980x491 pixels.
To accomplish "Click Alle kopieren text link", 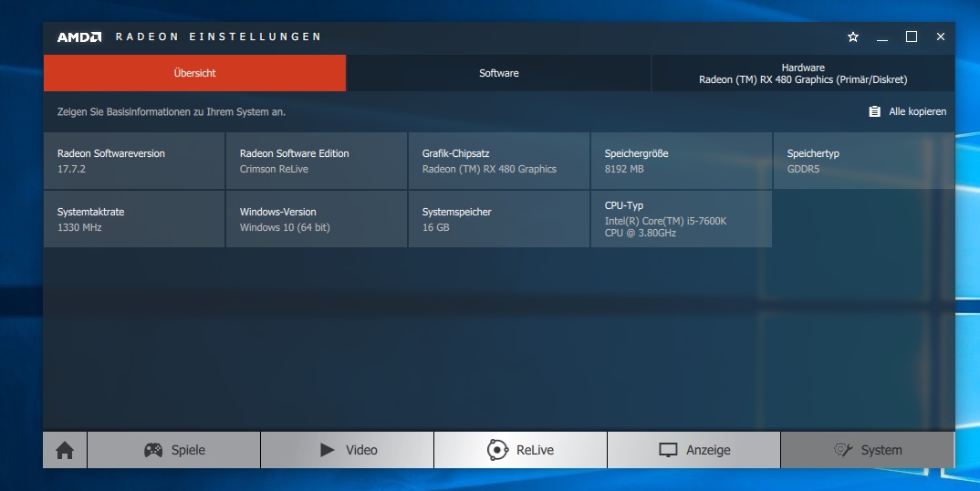I will (918, 111).
